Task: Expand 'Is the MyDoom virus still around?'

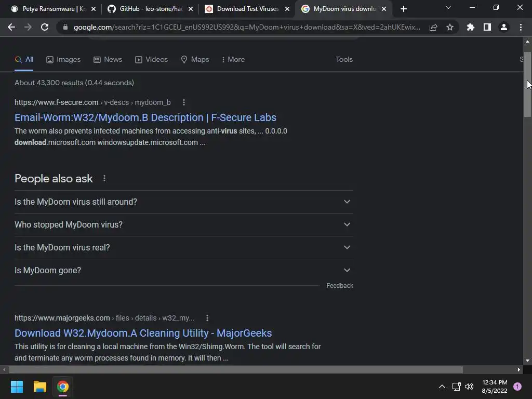Action: [183, 202]
